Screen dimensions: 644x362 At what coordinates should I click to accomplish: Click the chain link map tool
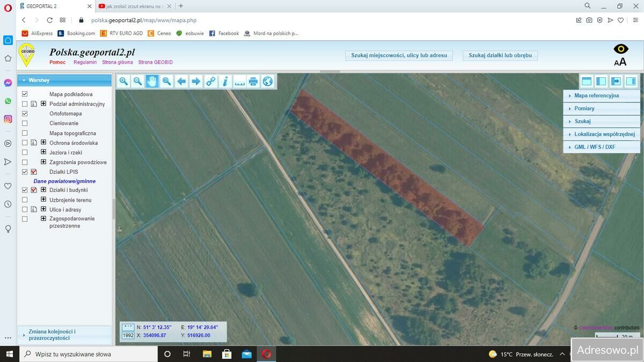coord(210,81)
